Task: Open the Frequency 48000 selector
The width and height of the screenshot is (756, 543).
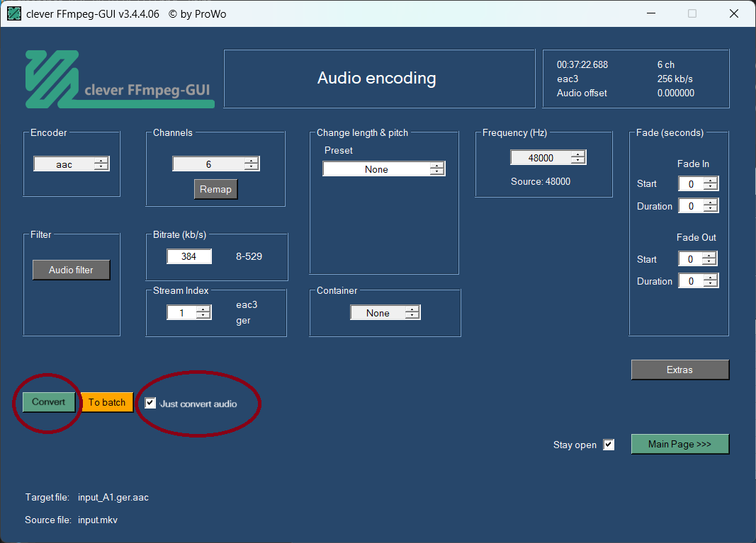Action: pos(548,158)
